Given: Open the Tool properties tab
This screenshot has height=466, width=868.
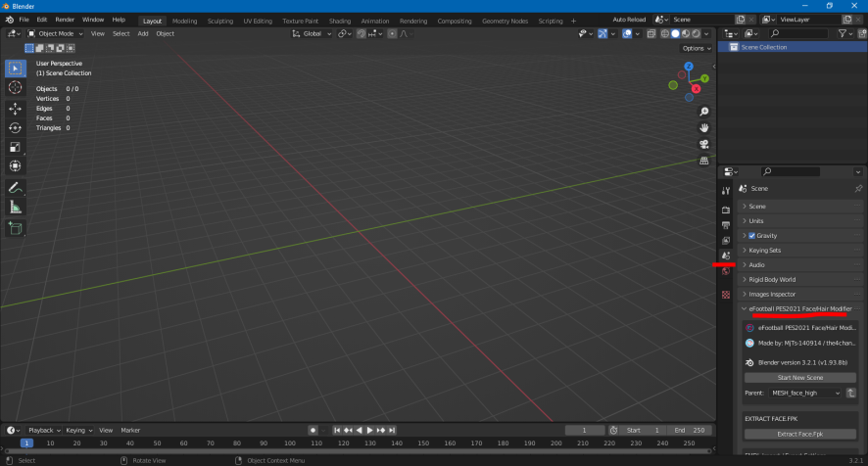Looking at the screenshot, I should 726,190.
